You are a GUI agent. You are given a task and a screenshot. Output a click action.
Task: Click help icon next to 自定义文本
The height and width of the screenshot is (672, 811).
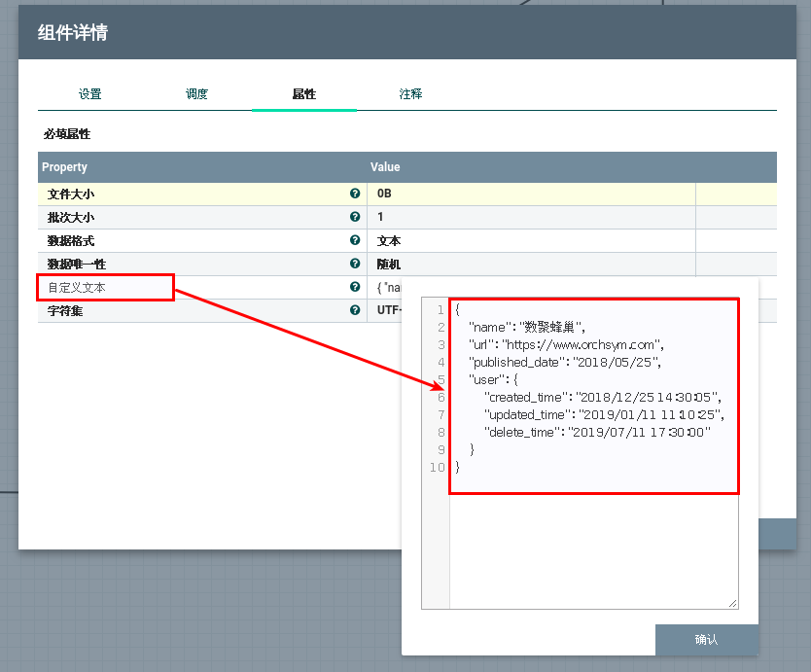pyautogui.click(x=355, y=287)
